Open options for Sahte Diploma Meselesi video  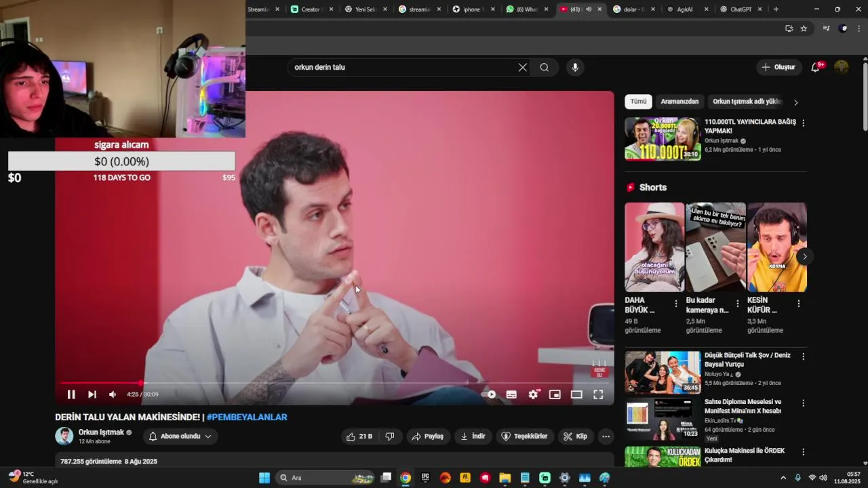804,403
